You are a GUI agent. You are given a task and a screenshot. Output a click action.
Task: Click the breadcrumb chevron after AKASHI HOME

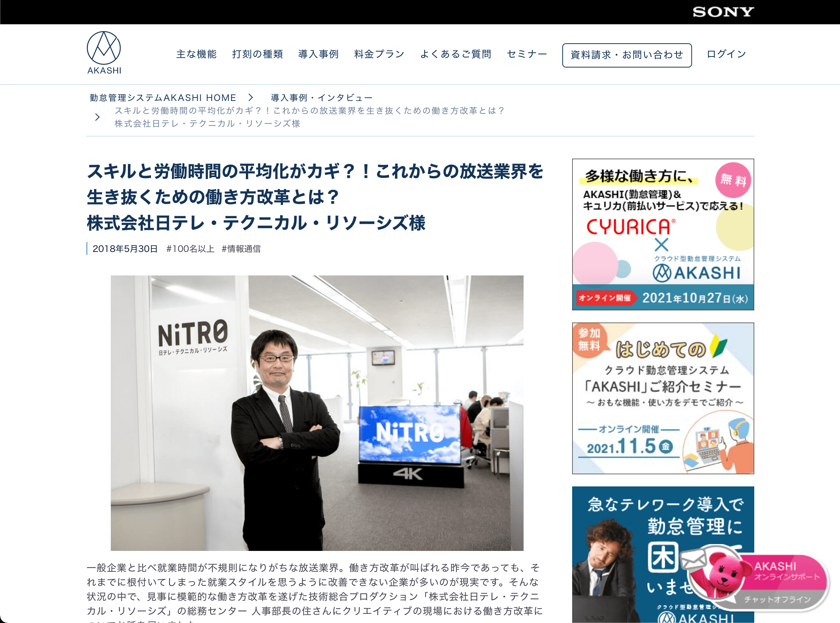(x=250, y=98)
